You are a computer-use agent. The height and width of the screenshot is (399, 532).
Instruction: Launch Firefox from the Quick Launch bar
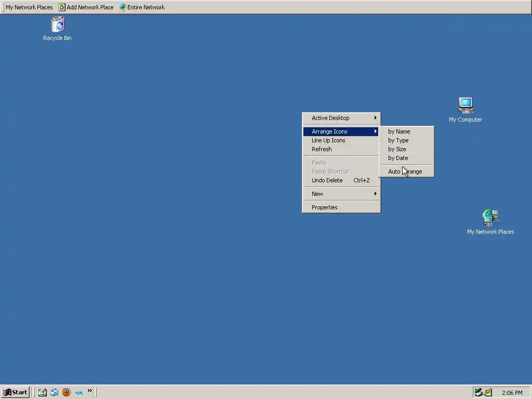pos(66,392)
